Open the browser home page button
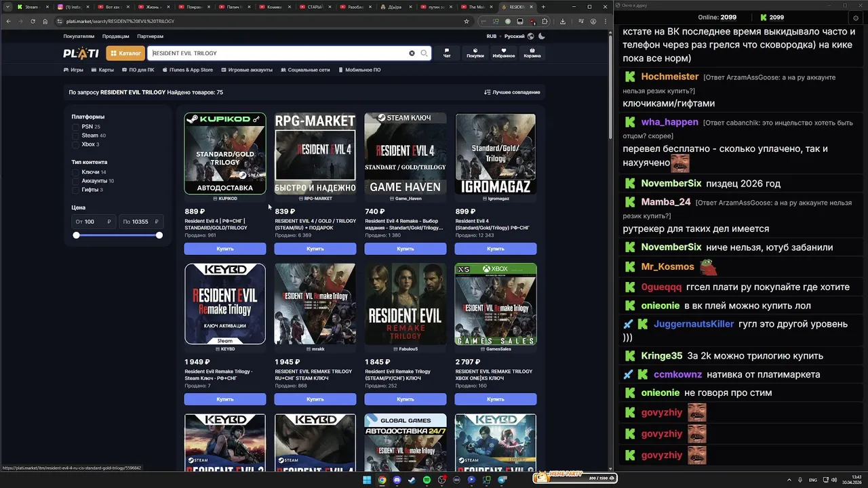The height and width of the screenshot is (488, 868). coord(45,21)
